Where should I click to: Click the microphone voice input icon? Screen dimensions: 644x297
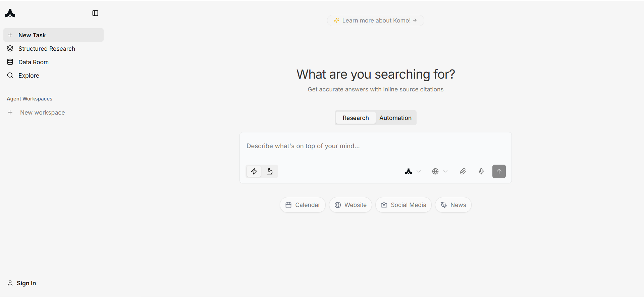[481, 171]
